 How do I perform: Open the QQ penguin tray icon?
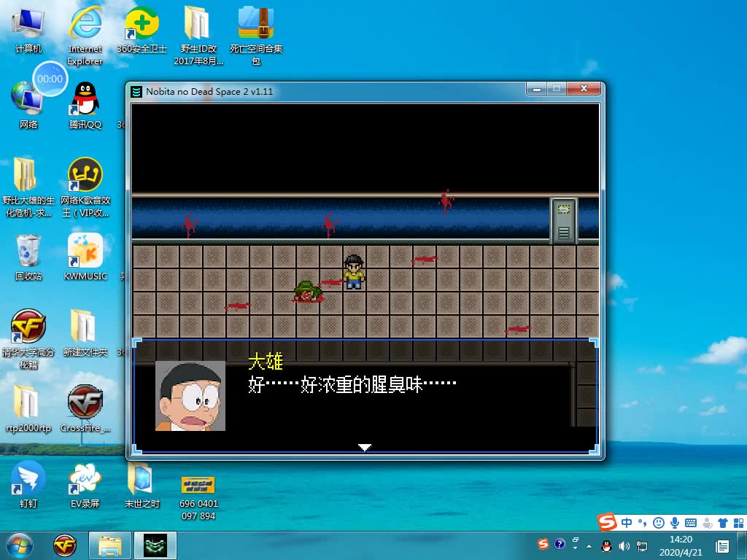tap(606, 546)
